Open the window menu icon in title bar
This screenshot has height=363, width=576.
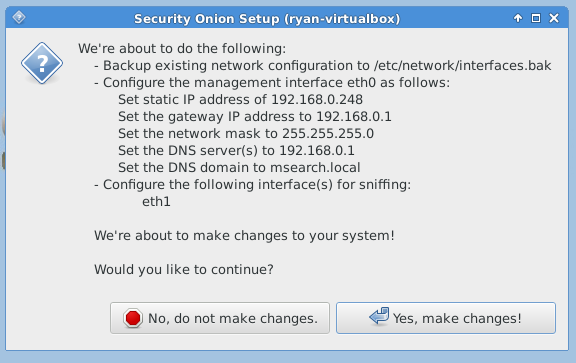19,17
